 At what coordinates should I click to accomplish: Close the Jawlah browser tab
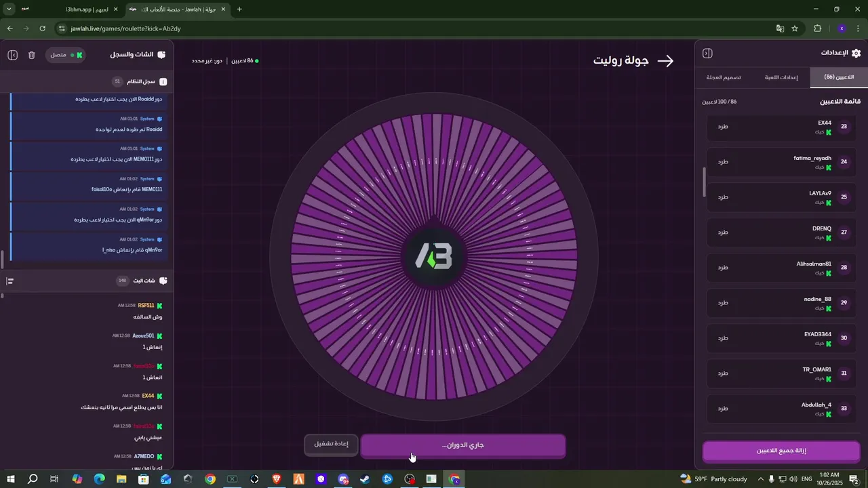223,9
